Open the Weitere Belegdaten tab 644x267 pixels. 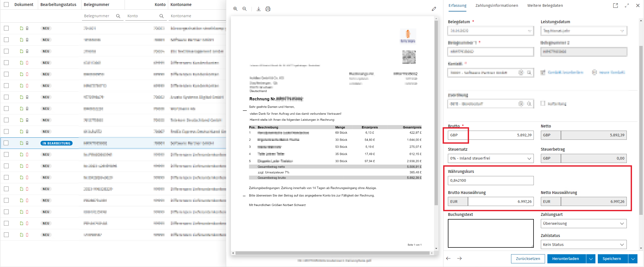tap(545, 5)
